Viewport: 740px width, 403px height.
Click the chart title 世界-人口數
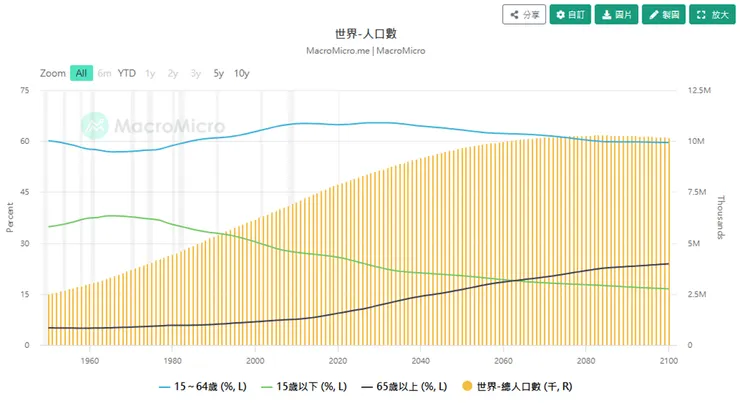(370, 32)
